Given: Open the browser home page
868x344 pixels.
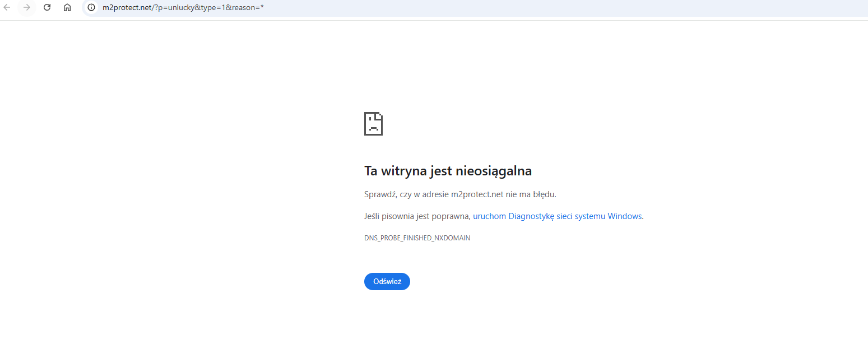Looking at the screenshot, I should (x=67, y=8).
